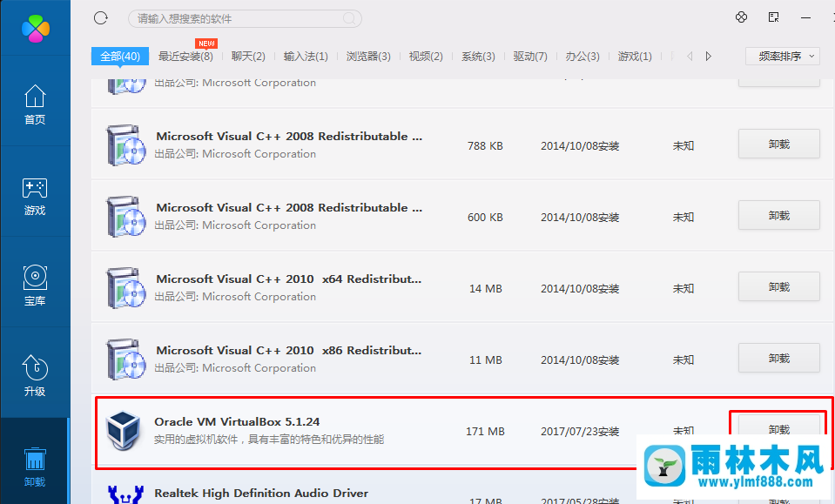Click the 2017/07/23安装 install date
Viewport: 835px width, 504px height.
[x=580, y=431]
